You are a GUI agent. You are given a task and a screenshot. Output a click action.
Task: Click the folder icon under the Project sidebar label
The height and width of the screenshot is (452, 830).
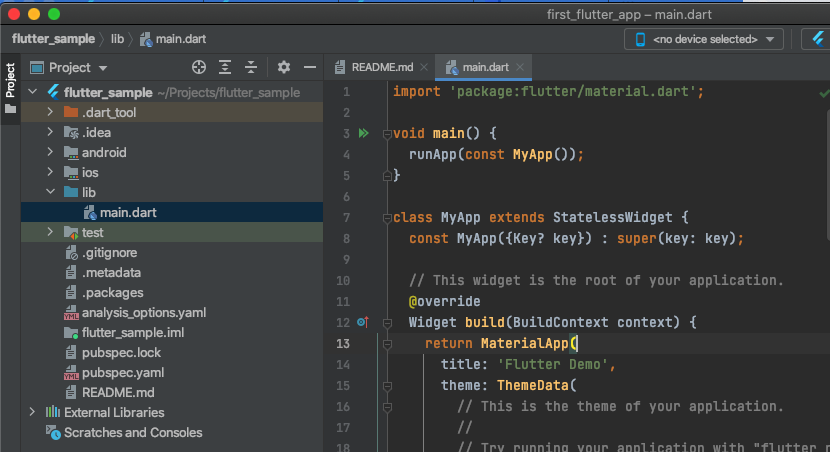click(x=10, y=109)
